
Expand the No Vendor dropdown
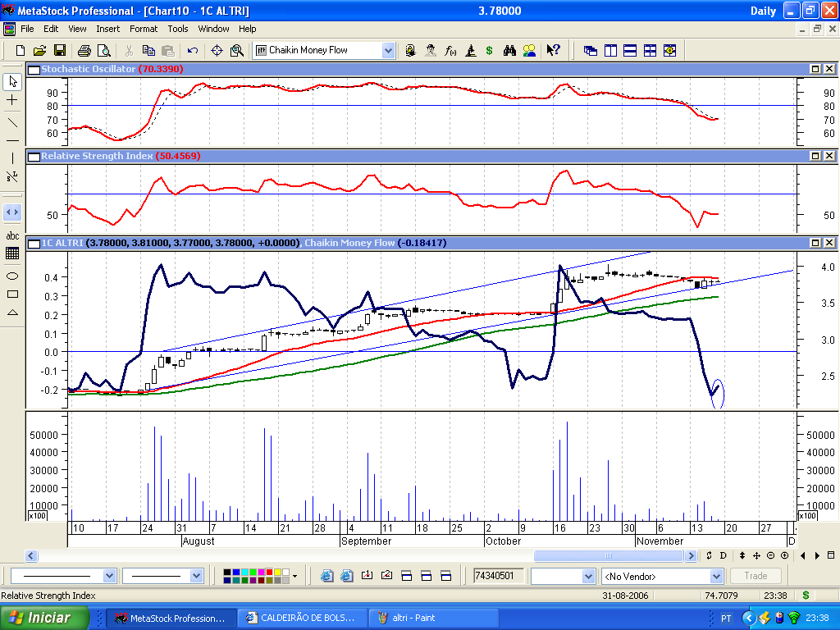point(718,576)
